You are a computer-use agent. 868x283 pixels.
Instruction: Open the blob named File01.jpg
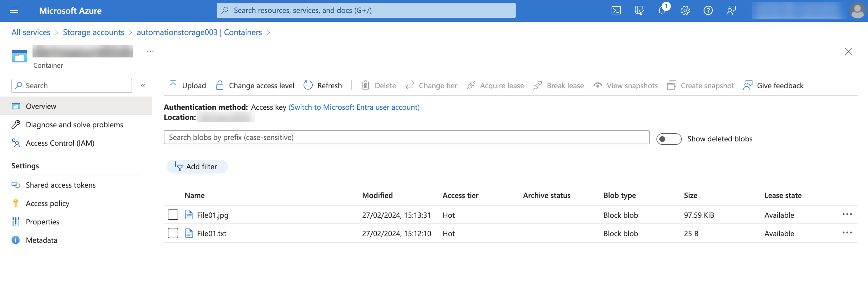pos(213,215)
